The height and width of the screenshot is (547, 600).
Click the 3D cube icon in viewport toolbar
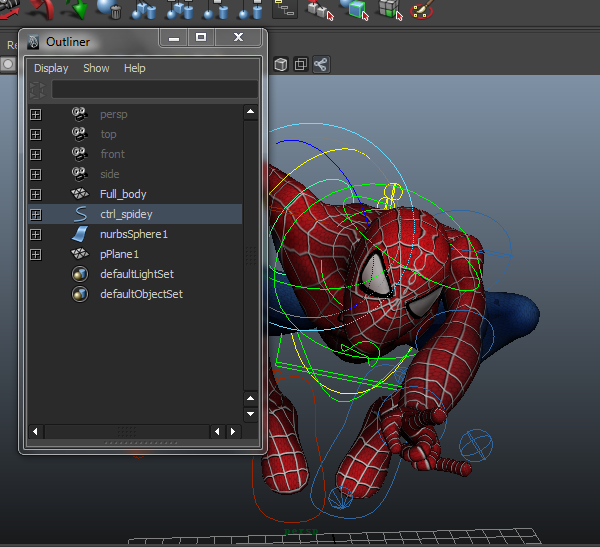point(281,64)
